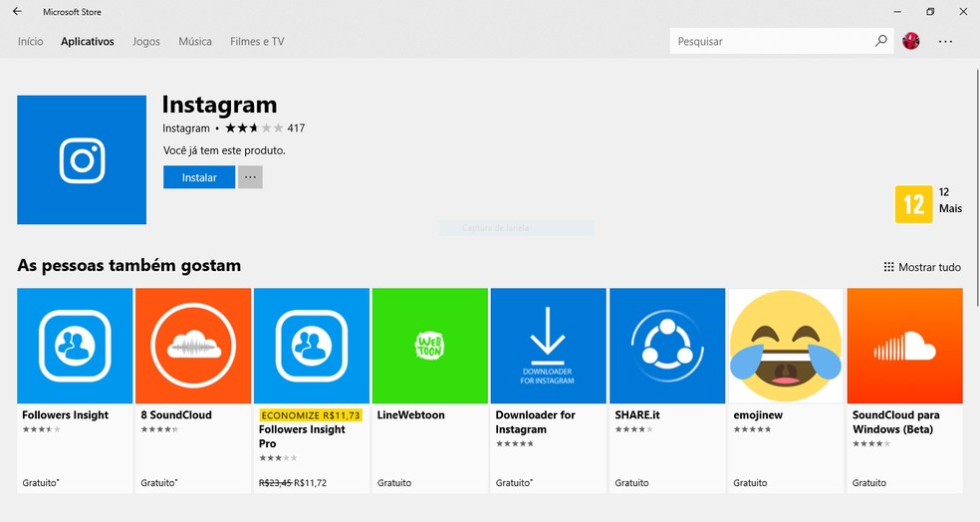Image resolution: width=980 pixels, height=522 pixels.
Task: Select the Aplicativos tab
Action: click(88, 41)
